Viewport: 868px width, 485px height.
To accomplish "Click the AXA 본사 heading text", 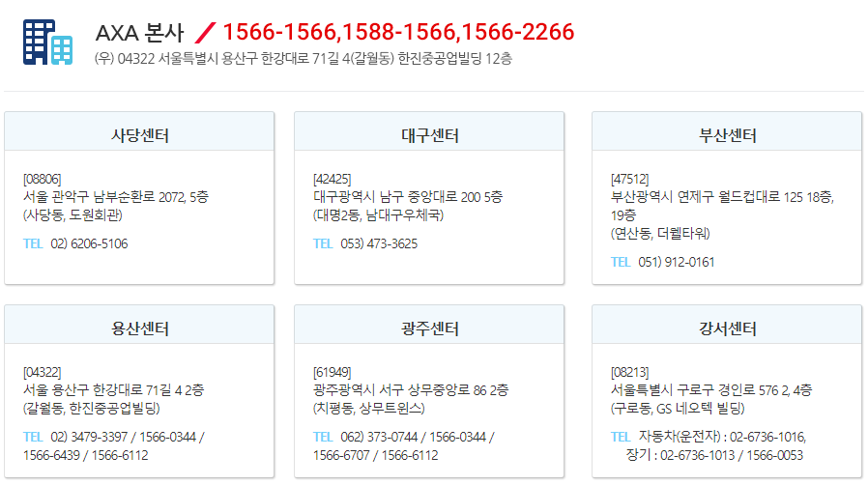I will point(139,33).
